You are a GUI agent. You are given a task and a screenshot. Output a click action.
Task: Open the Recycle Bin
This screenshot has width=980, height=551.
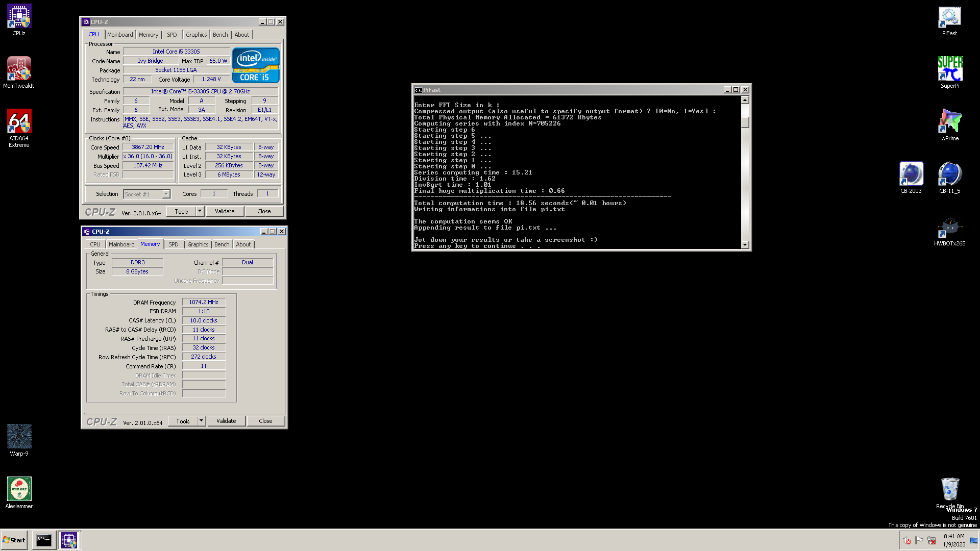pos(949,493)
